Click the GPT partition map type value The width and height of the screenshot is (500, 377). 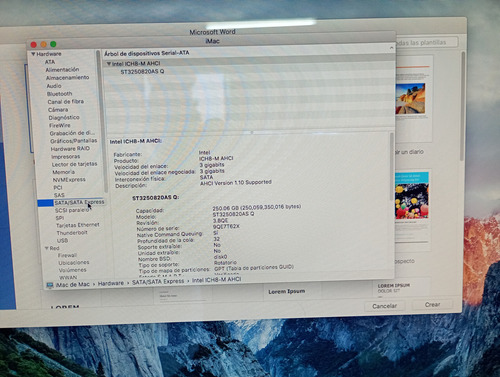click(x=254, y=268)
